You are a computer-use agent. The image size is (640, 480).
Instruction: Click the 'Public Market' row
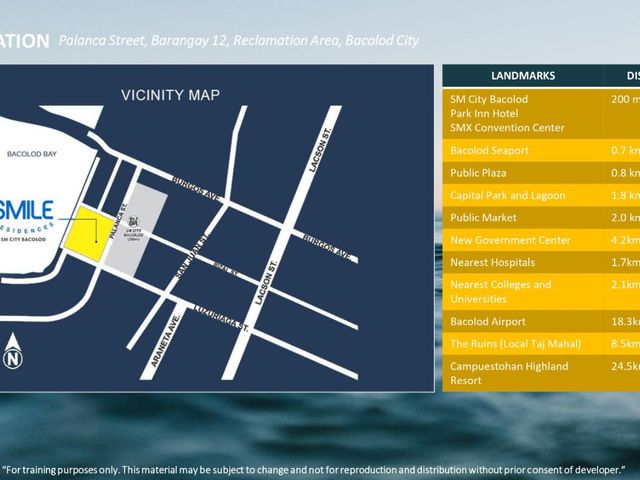click(x=541, y=218)
